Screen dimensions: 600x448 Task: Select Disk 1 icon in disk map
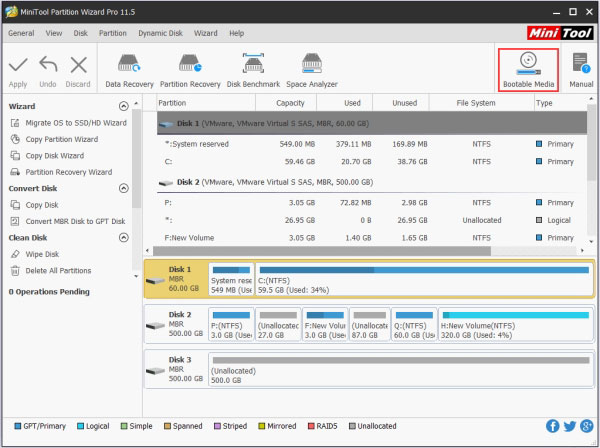pyautogui.click(x=155, y=280)
